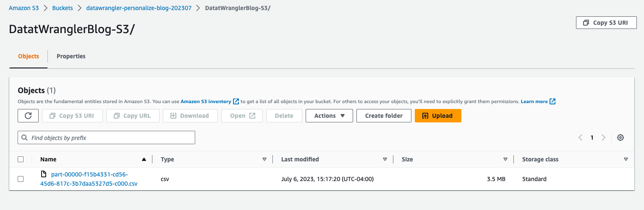
Task: Click the Last modified column header
Action: [300, 159]
